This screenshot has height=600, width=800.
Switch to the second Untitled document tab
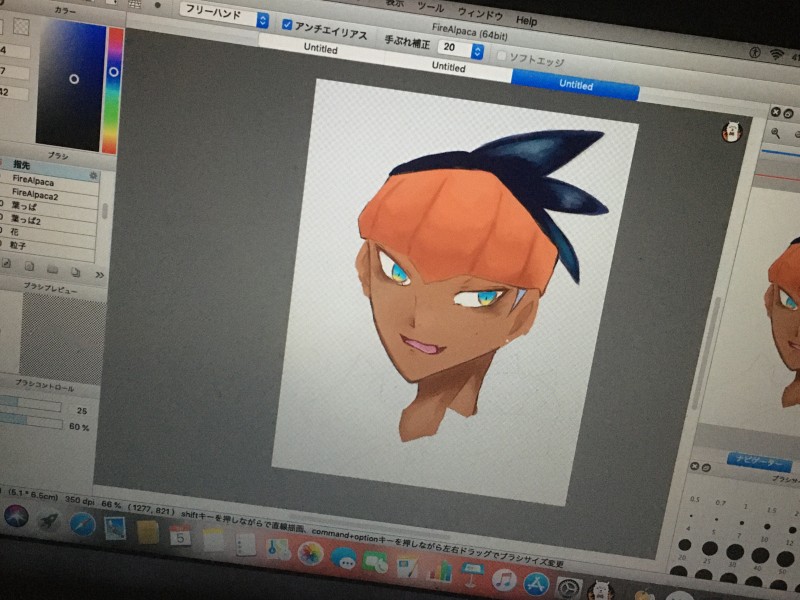[448, 66]
